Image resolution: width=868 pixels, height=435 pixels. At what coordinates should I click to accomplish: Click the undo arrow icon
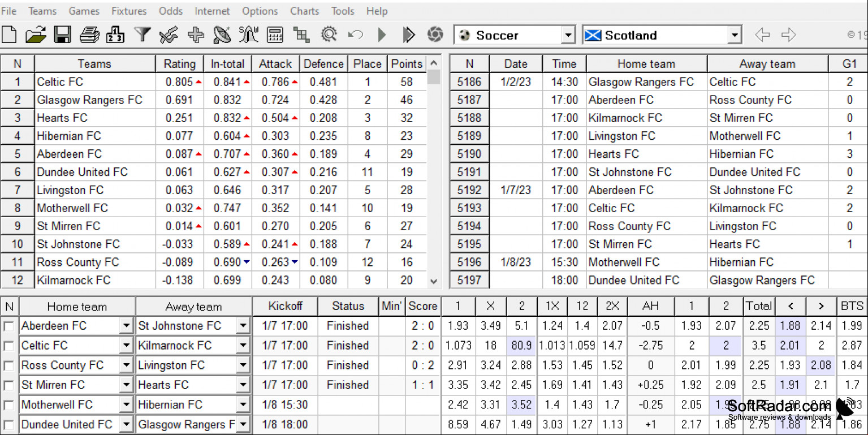pos(355,35)
